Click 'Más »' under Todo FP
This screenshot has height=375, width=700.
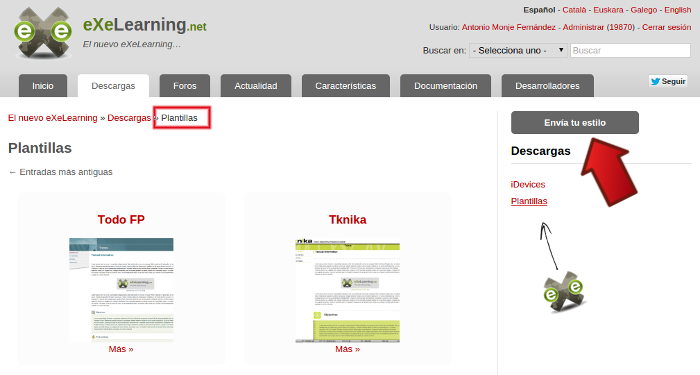(x=121, y=349)
